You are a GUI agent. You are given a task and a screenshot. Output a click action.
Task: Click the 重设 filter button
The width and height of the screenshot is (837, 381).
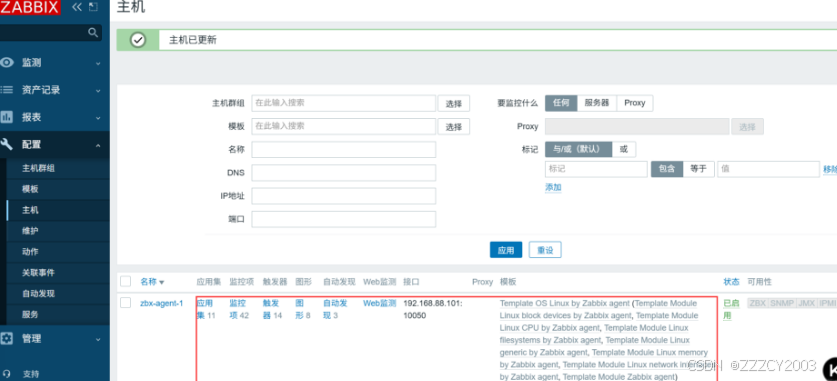point(545,250)
